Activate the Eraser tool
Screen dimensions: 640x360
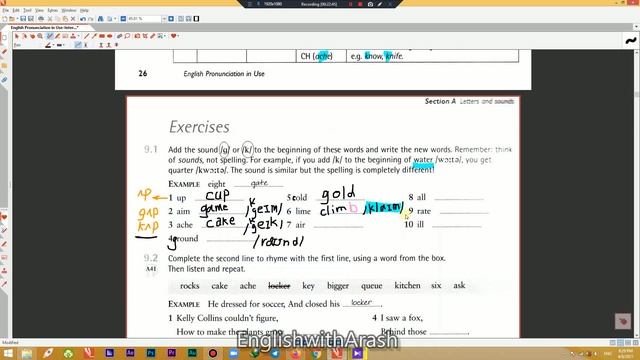pyautogui.click(x=119, y=36)
